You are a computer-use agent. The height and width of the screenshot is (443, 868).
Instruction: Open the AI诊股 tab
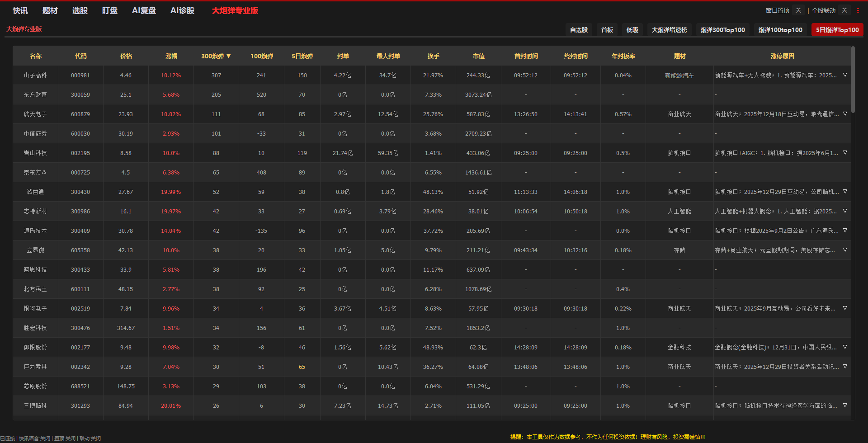pos(182,10)
